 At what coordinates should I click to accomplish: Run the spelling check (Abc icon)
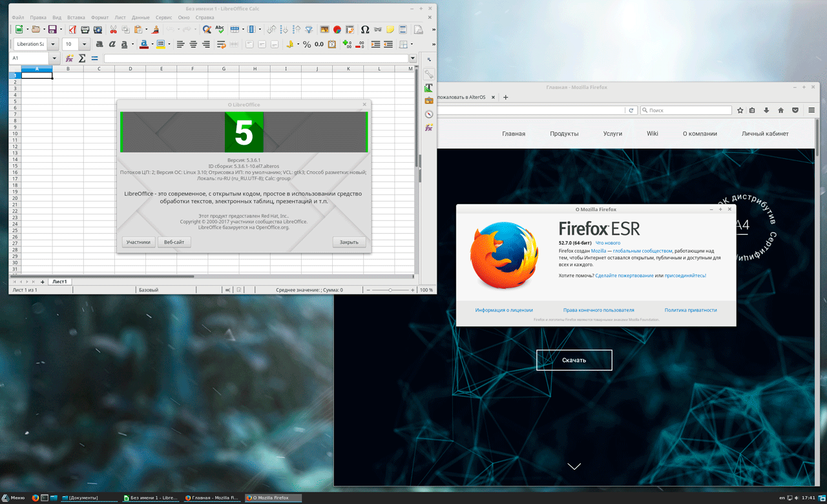tap(220, 29)
